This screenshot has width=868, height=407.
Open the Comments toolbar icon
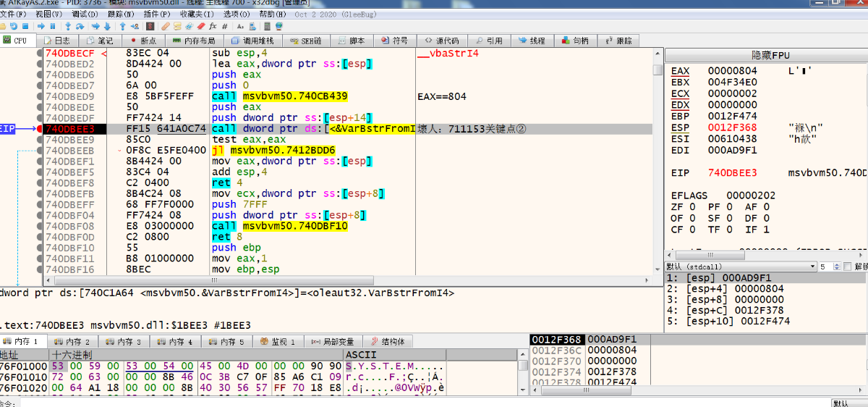point(177,26)
